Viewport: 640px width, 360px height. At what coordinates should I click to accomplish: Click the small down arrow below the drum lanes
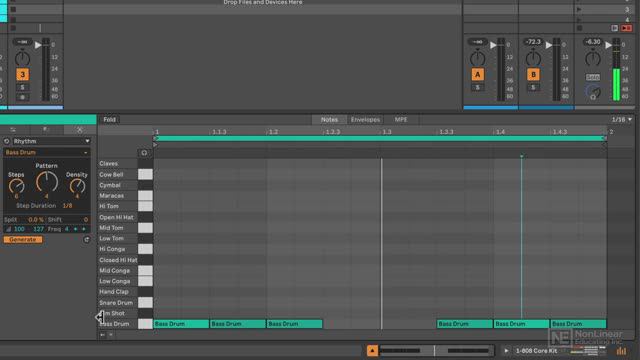pos(111,335)
